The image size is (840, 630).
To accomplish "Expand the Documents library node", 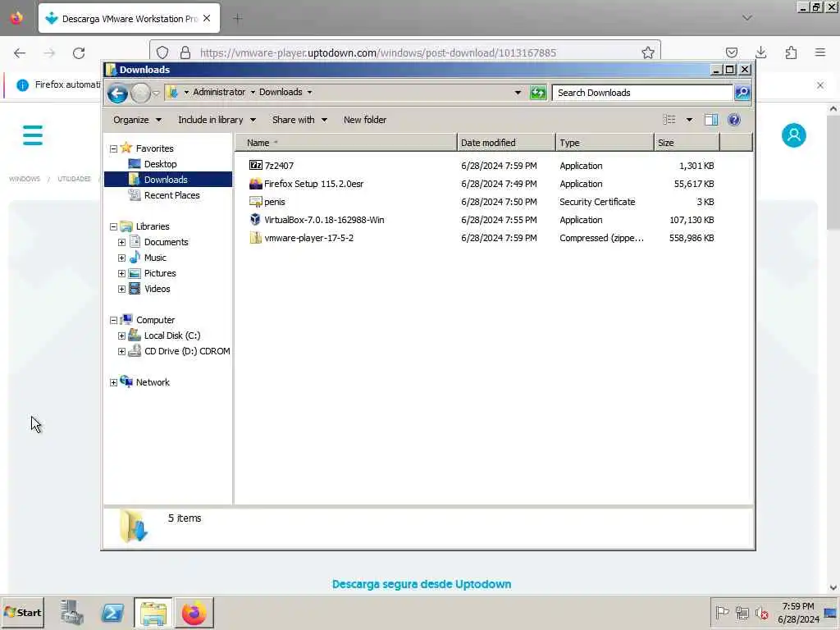I will pos(121,242).
